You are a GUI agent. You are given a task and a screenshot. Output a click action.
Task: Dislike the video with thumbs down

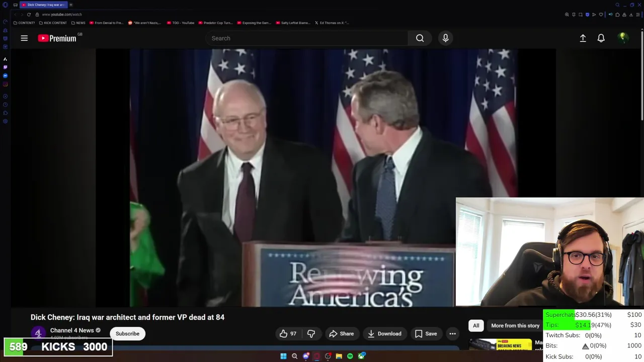click(x=311, y=334)
